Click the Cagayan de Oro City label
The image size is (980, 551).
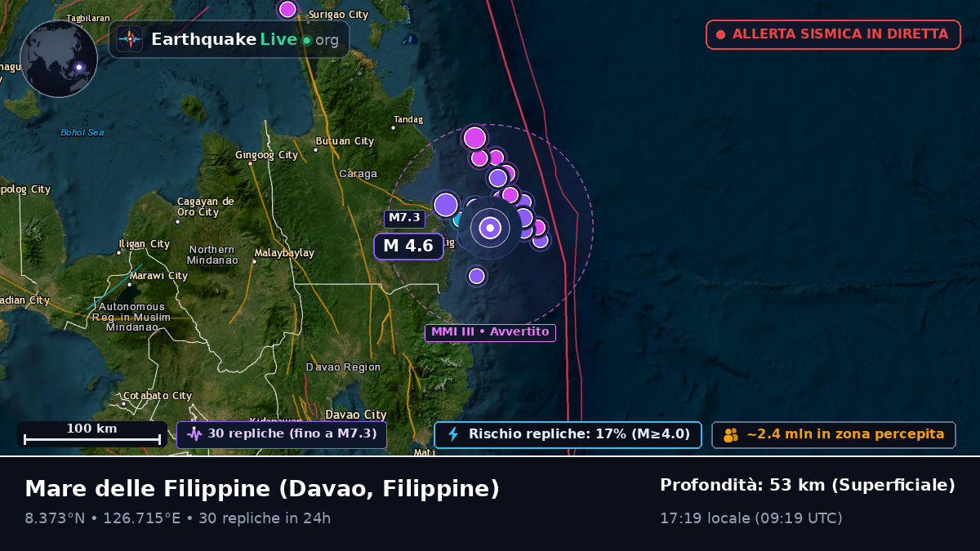click(206, 207)
